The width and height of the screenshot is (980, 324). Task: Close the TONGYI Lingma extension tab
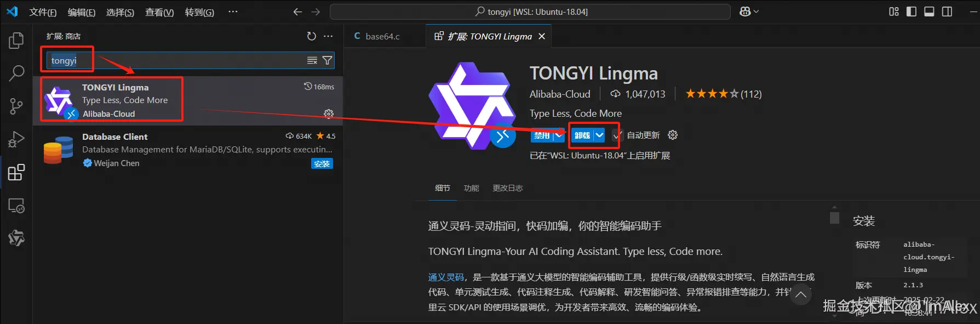coord(542,36)
